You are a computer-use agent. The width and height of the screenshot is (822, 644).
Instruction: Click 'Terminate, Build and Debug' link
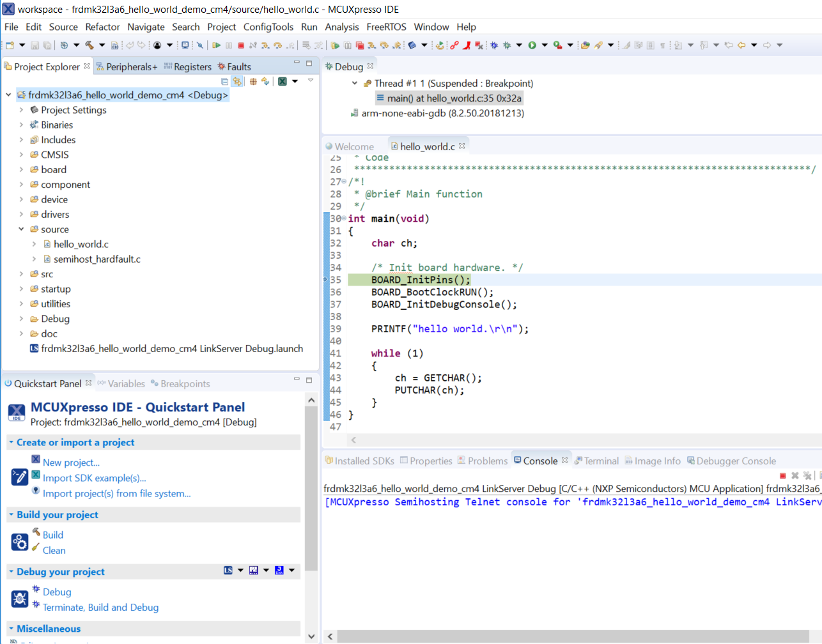click(x=100, y=607)
